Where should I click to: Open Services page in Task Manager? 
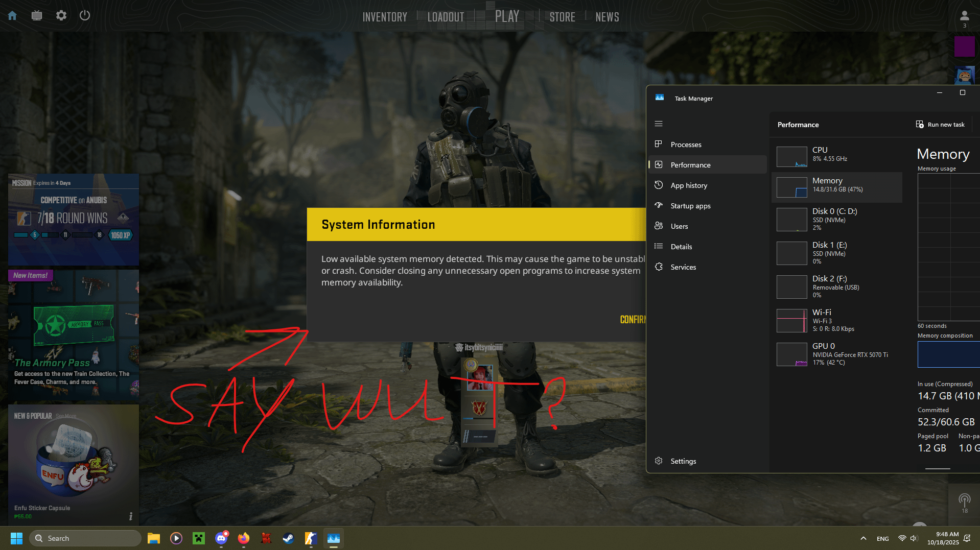point(708,267)
